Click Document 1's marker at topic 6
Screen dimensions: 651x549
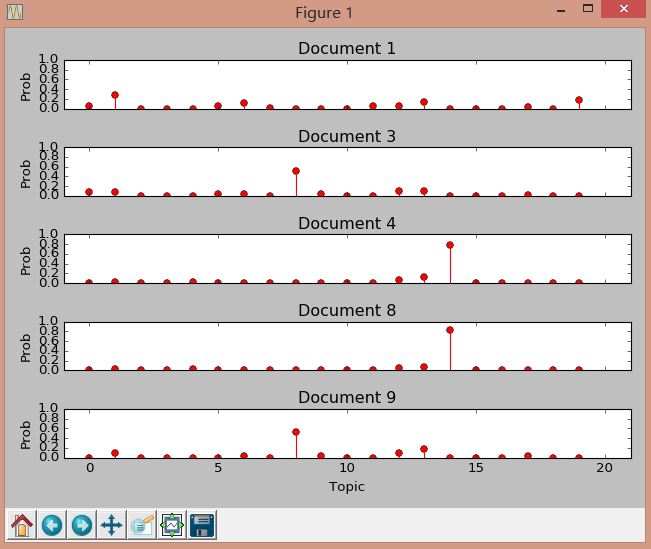pyautogui.click(x=244, y=103)
